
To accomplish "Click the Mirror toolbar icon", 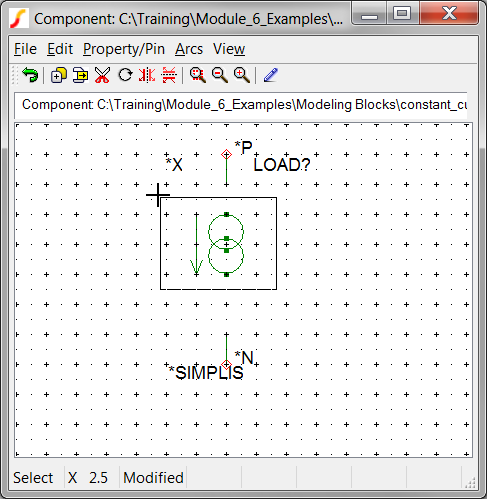I will 147,75.
